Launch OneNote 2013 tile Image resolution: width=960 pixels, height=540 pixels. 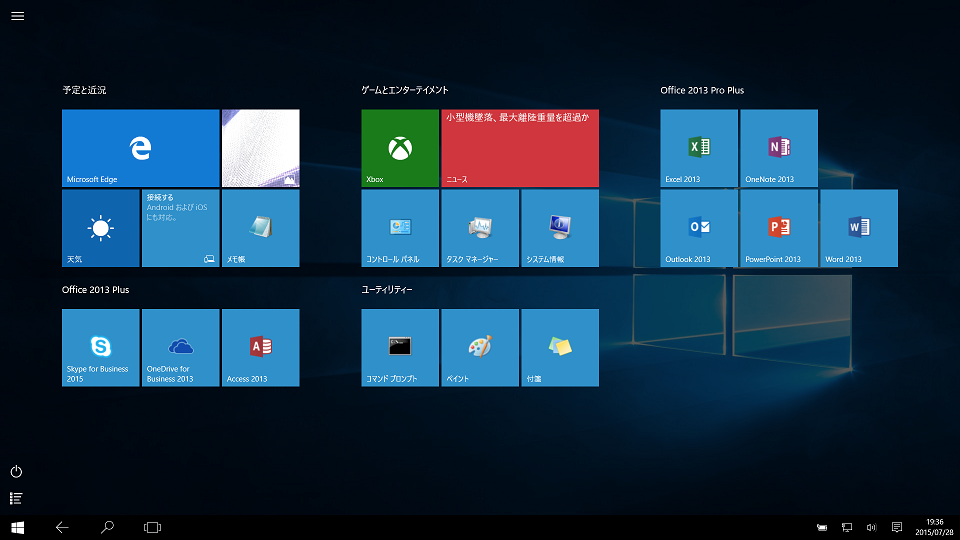click(x=779, y=148)
